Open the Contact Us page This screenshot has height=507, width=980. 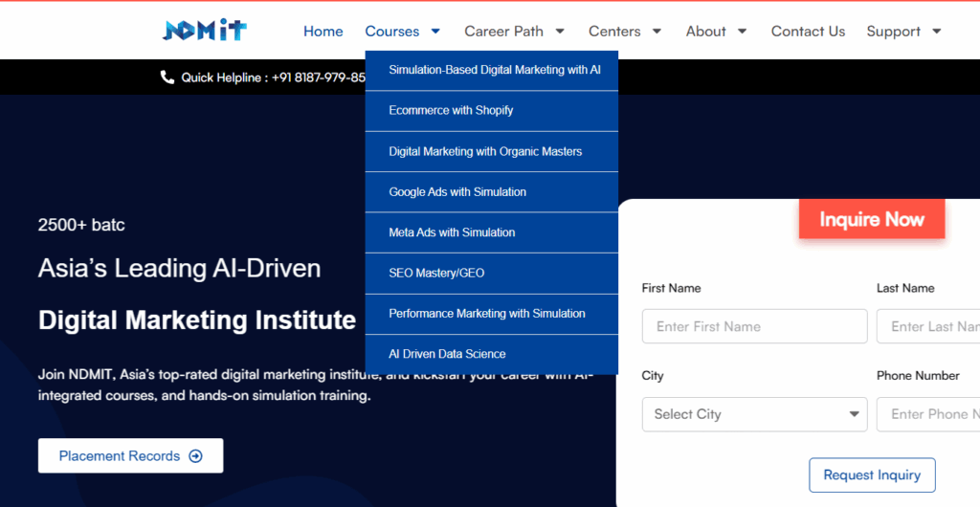tap(808, 32)
